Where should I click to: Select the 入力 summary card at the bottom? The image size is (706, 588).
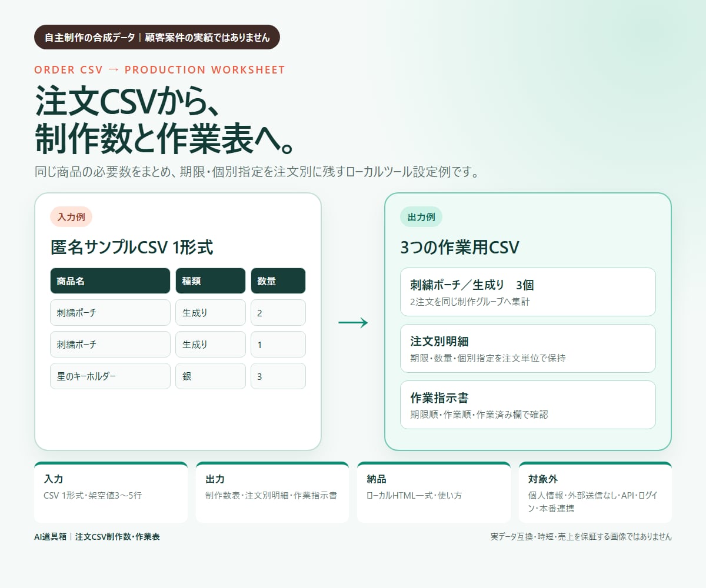pyautogui.click(x=111, y=492)
